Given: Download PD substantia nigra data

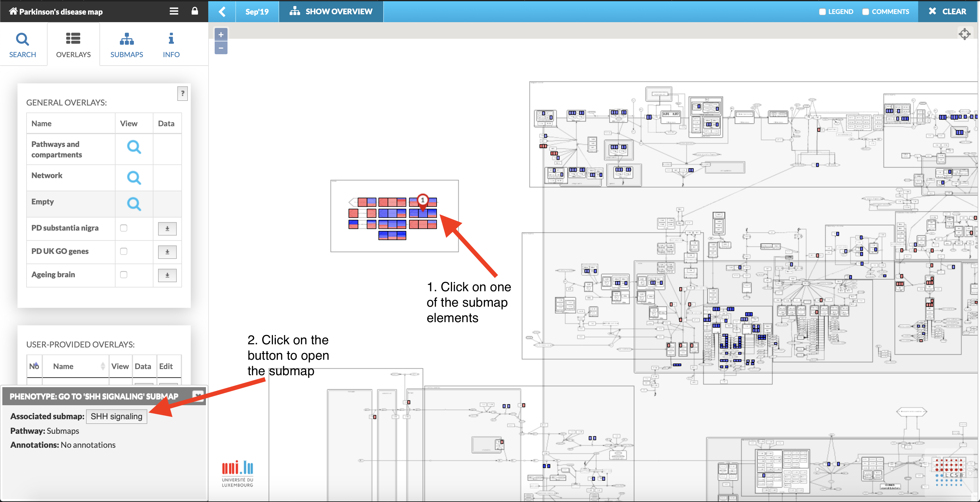Looking at the screenshot, I should click(x=167, y=229).
